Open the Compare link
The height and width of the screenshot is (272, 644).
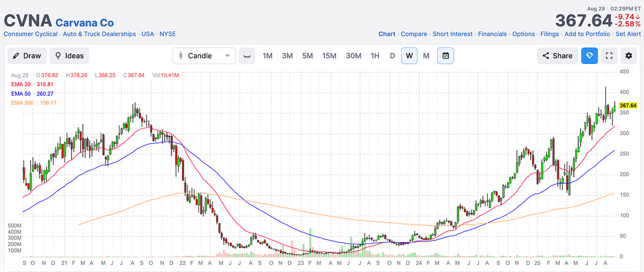coord(413,34)
